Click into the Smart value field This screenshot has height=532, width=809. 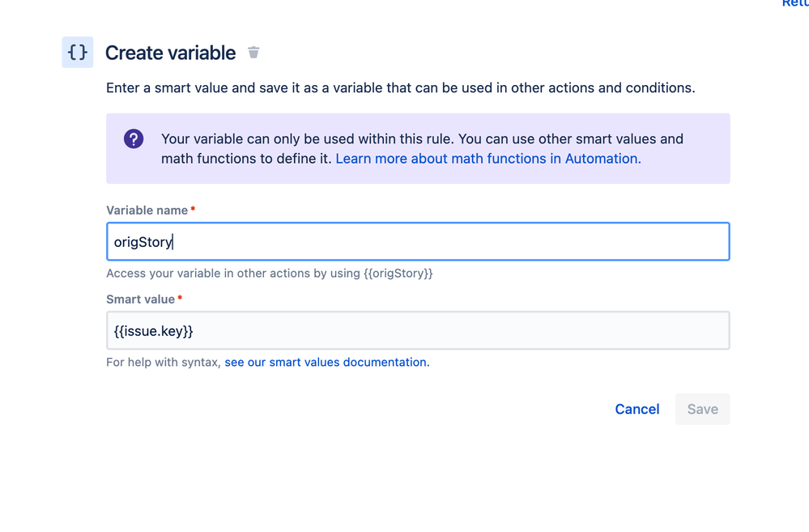(418, 330)
